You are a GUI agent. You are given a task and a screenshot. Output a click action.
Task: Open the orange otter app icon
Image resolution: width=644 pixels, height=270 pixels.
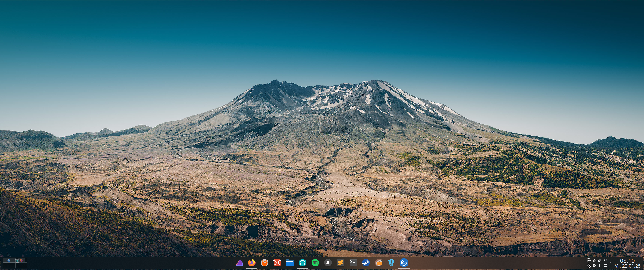(x=379, y=262)
